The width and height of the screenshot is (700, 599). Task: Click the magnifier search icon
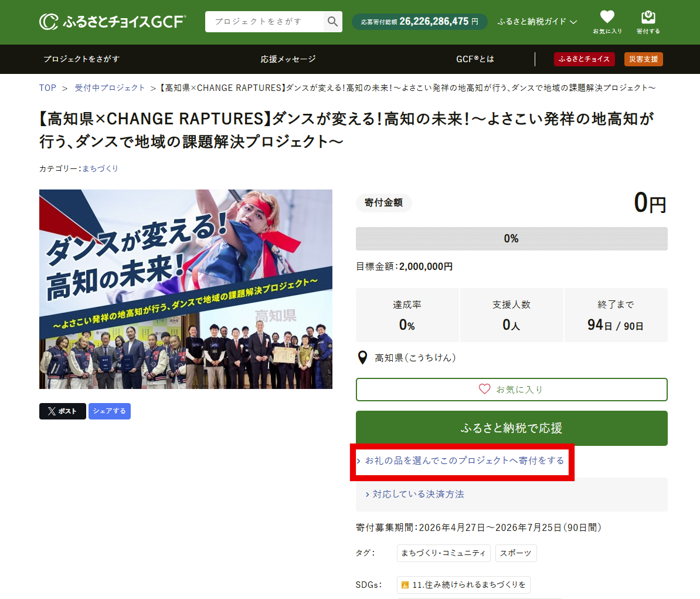[332, 22]
